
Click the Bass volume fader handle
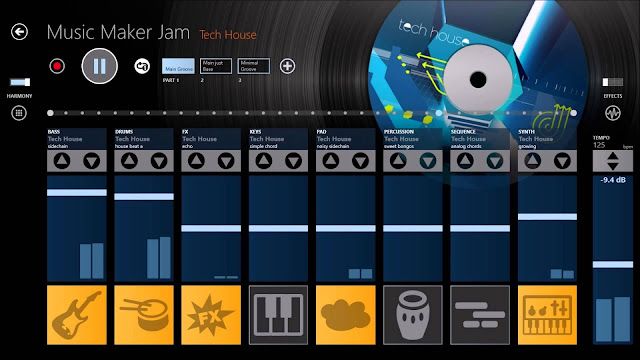(x=77, y=193)
